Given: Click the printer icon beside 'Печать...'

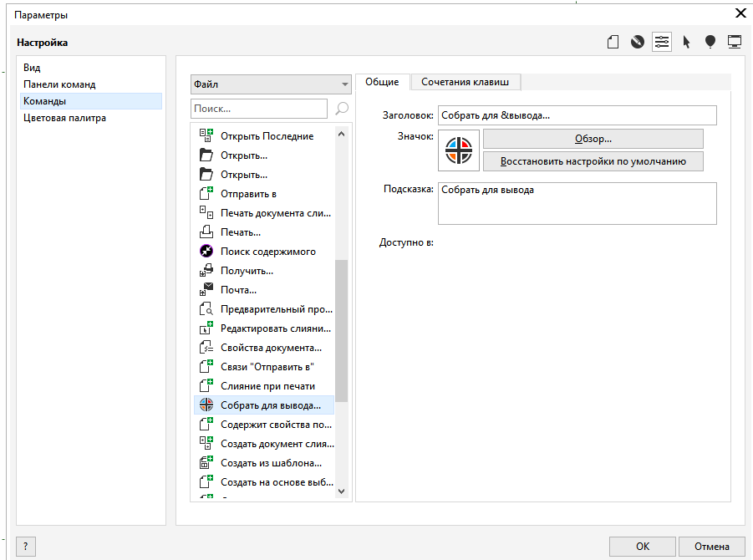Looking at the screenshot, I should [x=206, y=232].
